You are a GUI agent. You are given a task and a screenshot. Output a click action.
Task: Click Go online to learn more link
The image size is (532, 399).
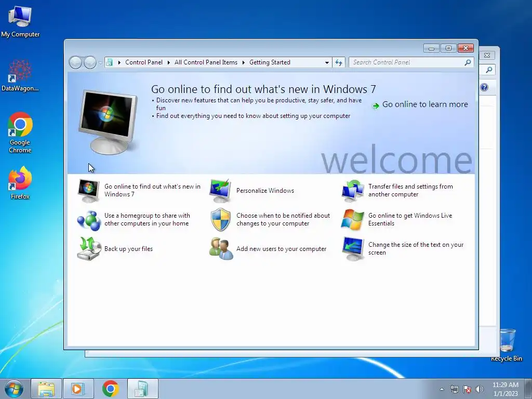click(425, 104)
